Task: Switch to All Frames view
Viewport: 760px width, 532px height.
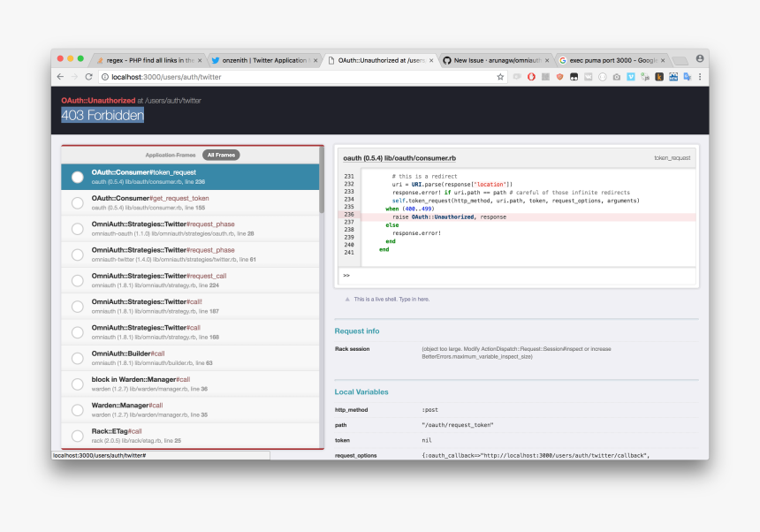Action: click(220, 155)
